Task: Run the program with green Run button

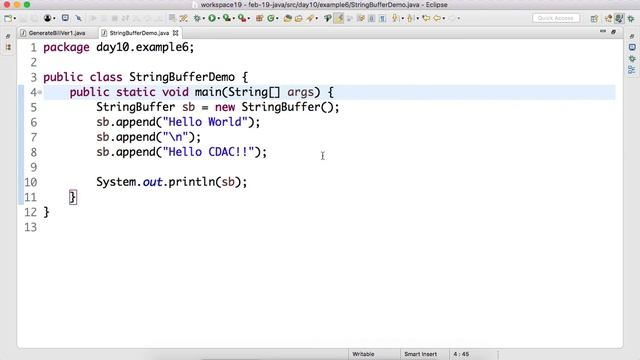Action: 212,18
